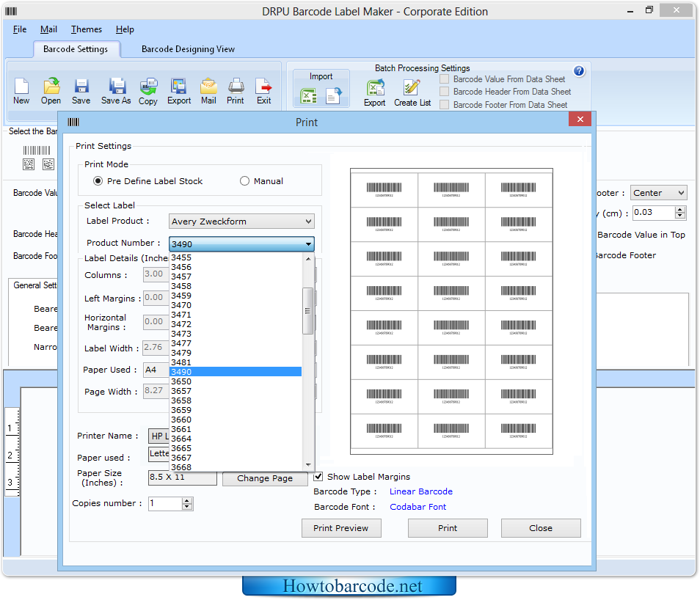Click the product list scroll-up arrow

tap(308, 259)
